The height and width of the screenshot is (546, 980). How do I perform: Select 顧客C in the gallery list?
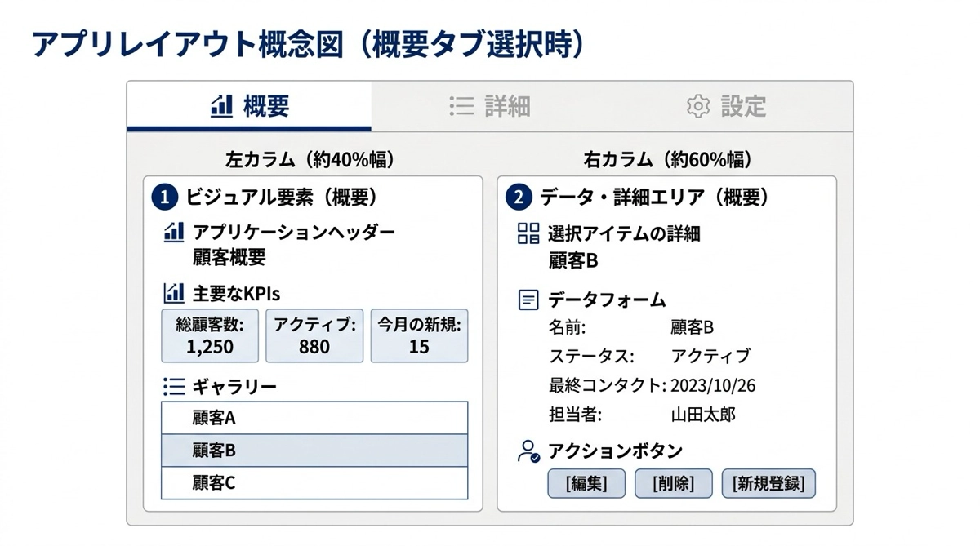pos(314,482)
